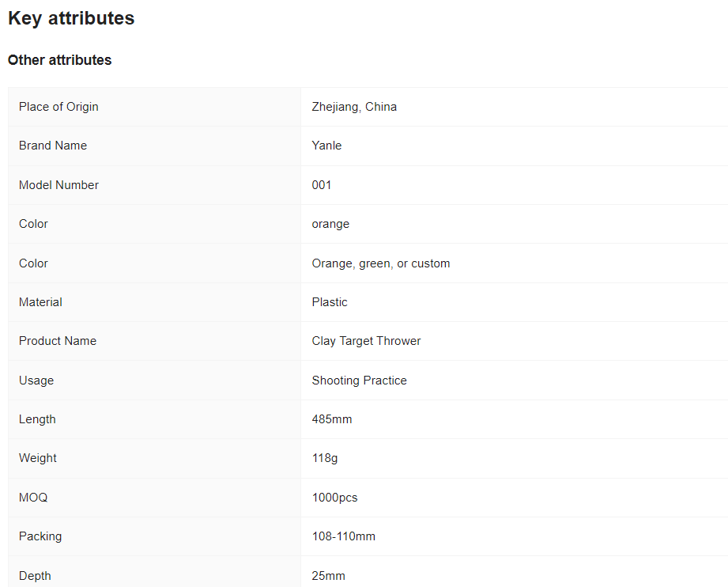
Task: Select the "Yanle" brand value
Action: [326, 146]
